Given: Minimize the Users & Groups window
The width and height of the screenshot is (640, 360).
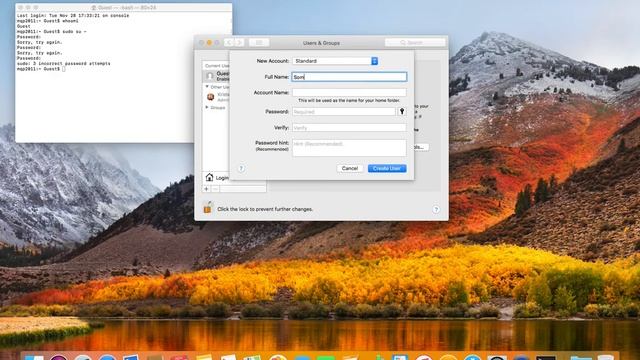Looking at the screenshot, I should [209, 42].
